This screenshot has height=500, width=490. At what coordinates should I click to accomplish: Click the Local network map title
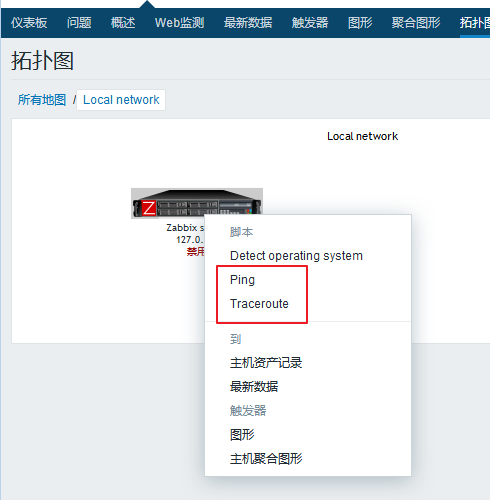click(x=362, y=136)
